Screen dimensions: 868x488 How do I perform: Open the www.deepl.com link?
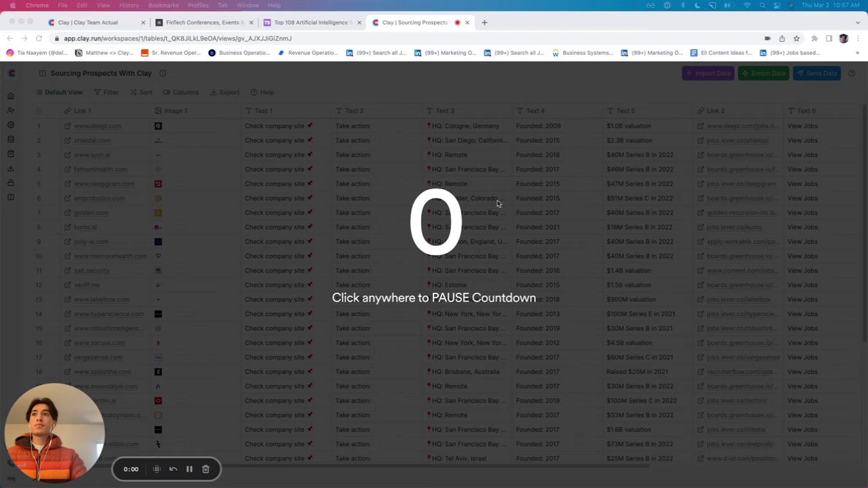pos(98,126)
